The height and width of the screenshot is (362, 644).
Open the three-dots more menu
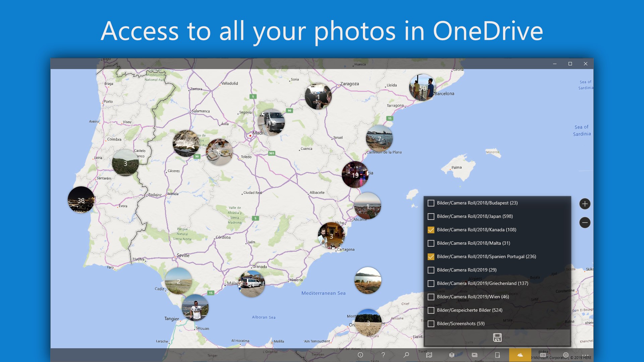pos(585,355)
